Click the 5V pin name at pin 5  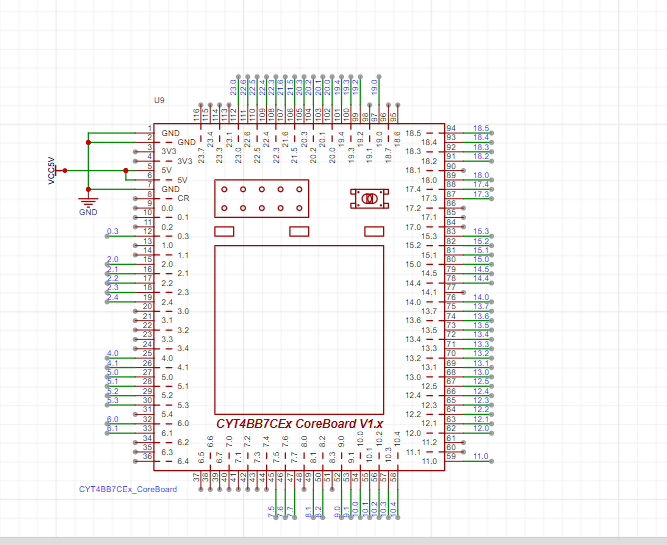tap(166, 170)
